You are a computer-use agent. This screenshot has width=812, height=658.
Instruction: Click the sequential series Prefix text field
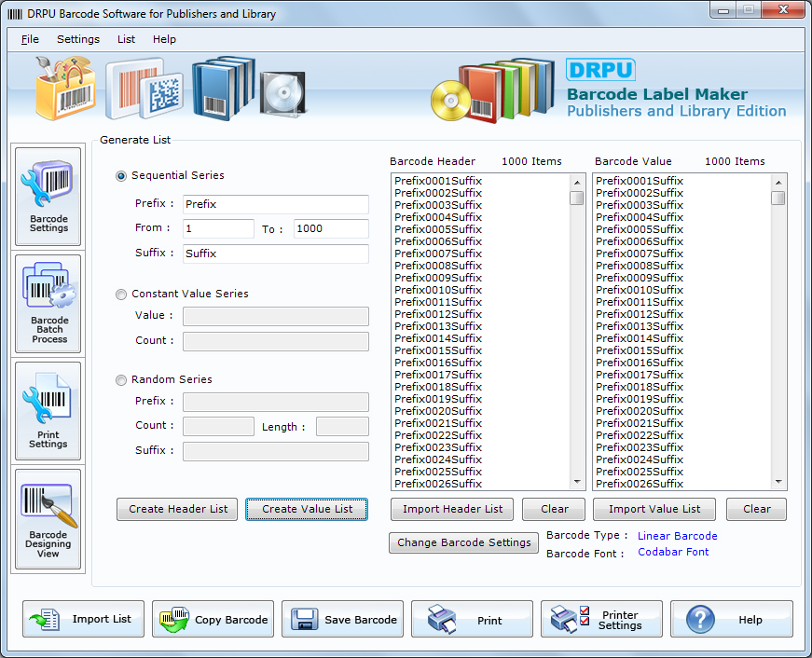click(275, 204)
